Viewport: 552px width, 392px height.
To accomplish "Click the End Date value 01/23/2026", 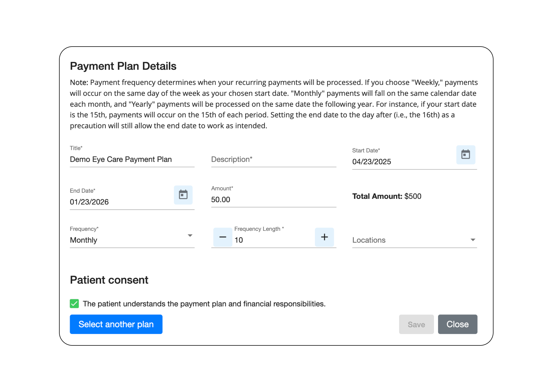I will [x=89, y=202].
